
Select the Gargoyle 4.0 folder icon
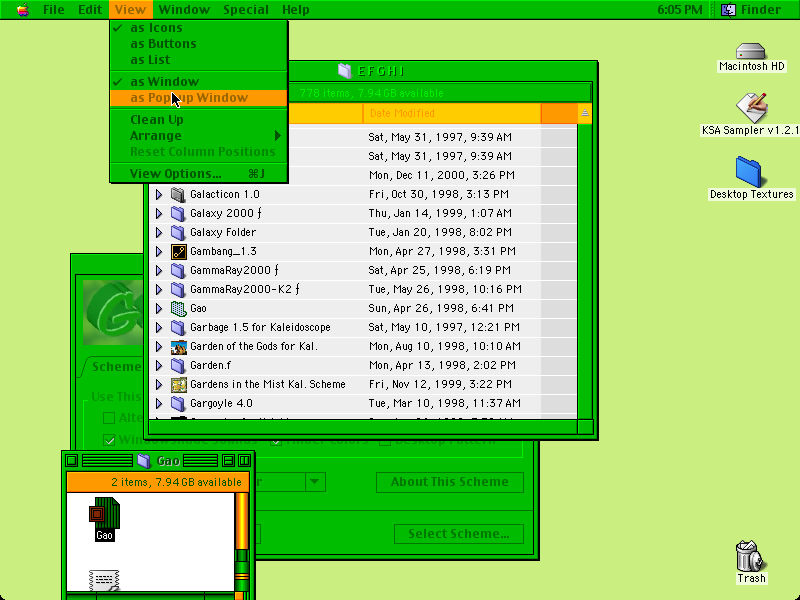pos(178,403)
